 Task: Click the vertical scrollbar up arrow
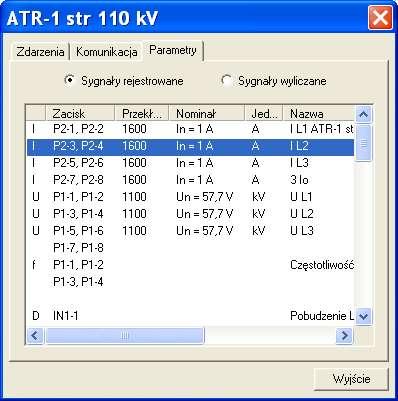pyautogui.click(x=363, y=114)
